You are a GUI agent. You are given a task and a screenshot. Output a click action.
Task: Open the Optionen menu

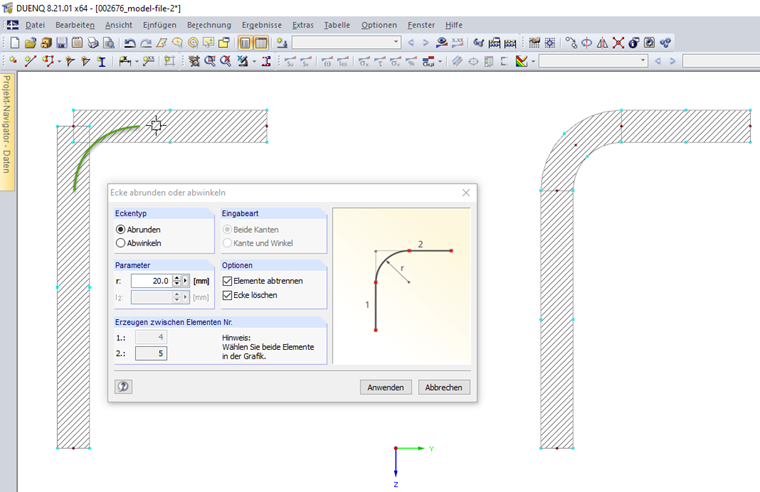[379, 25]
